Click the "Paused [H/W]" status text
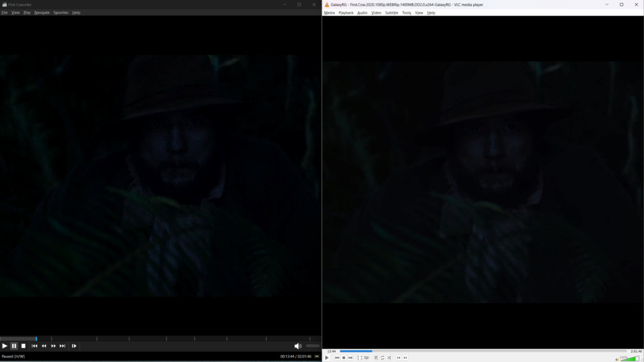644x362 pixels. pos(13,356)
